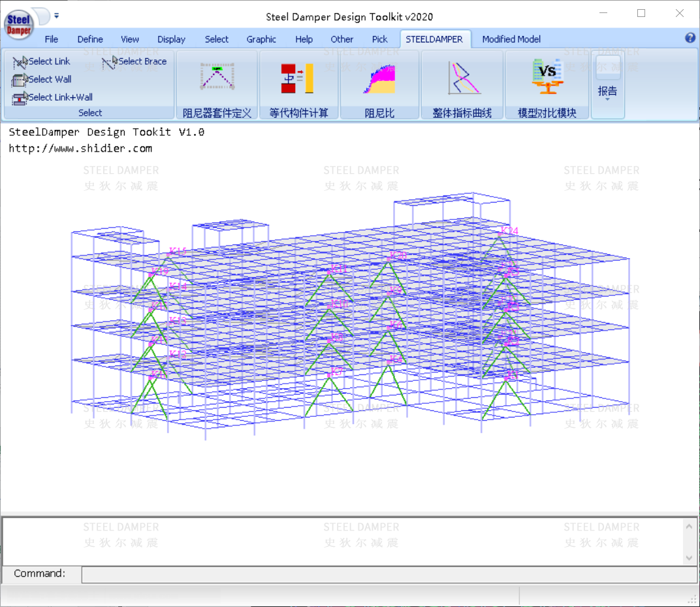
Task: Choose the Select Link text button
Action: click(x=50, y=61)
